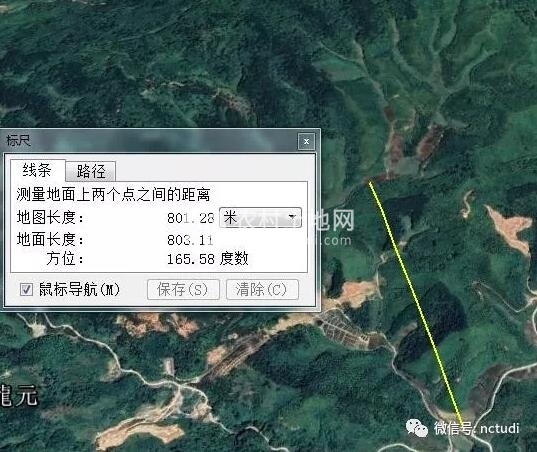
Task: Click the 测量地面上两个点之间的距离 description text
Action: coord(113,195)
